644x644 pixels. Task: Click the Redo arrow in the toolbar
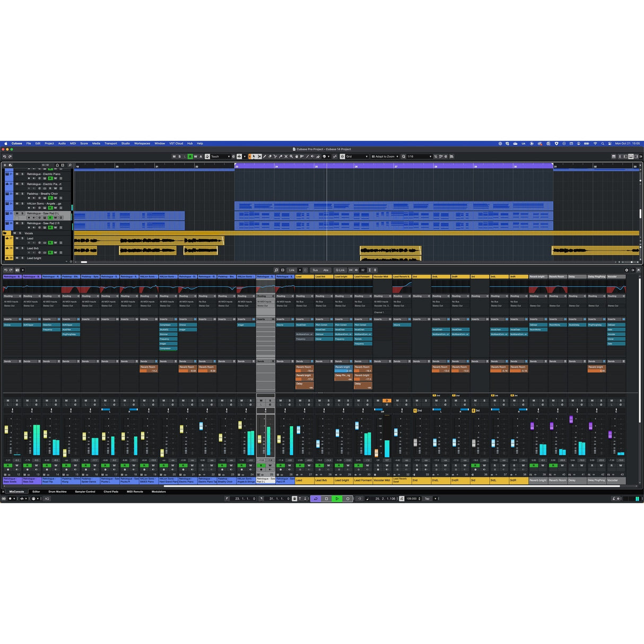10,156
